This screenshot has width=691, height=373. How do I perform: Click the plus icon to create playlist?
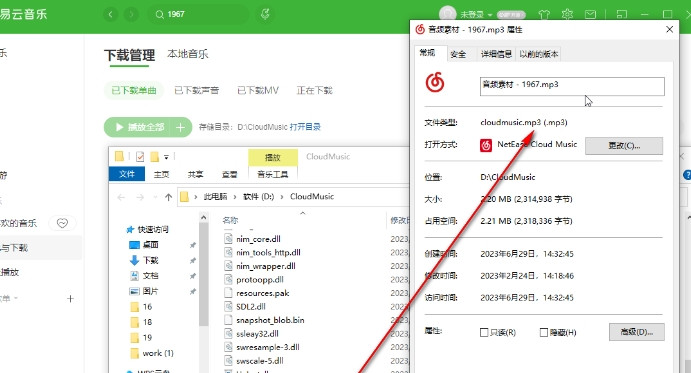pyautogui.click(x=70, y=298)
